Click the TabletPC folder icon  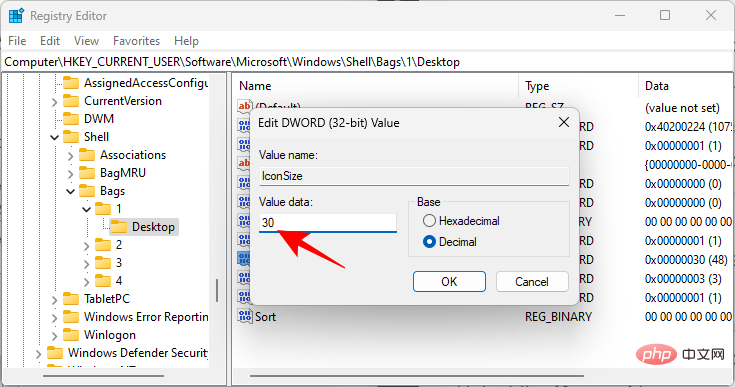coord(71,298)
